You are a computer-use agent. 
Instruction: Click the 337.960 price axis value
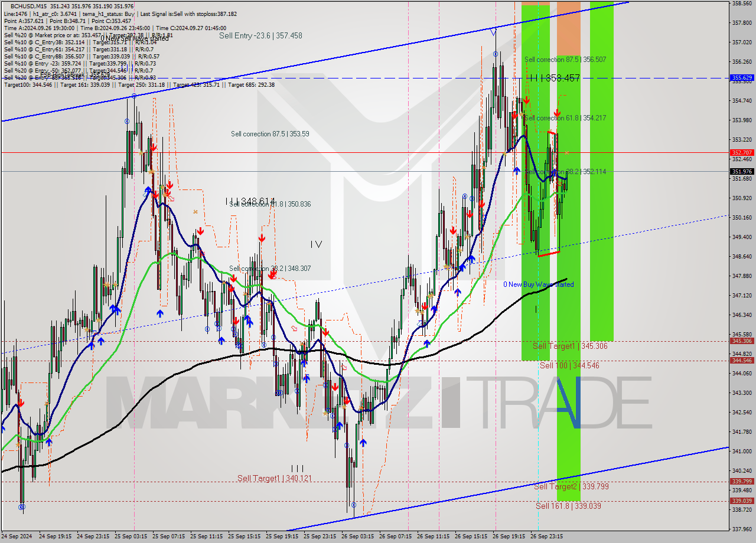point(742,529)
